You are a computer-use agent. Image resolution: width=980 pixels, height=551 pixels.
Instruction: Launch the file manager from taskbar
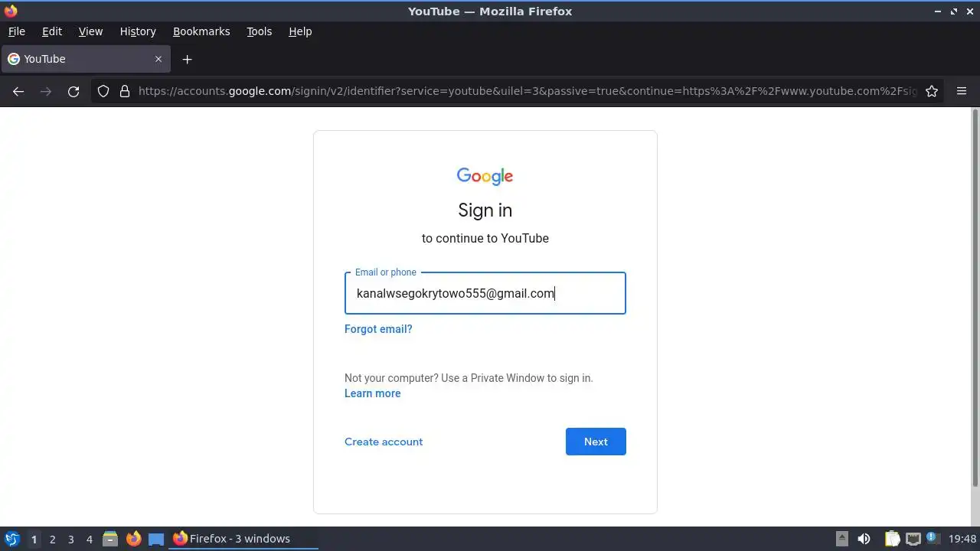point(110,539)
